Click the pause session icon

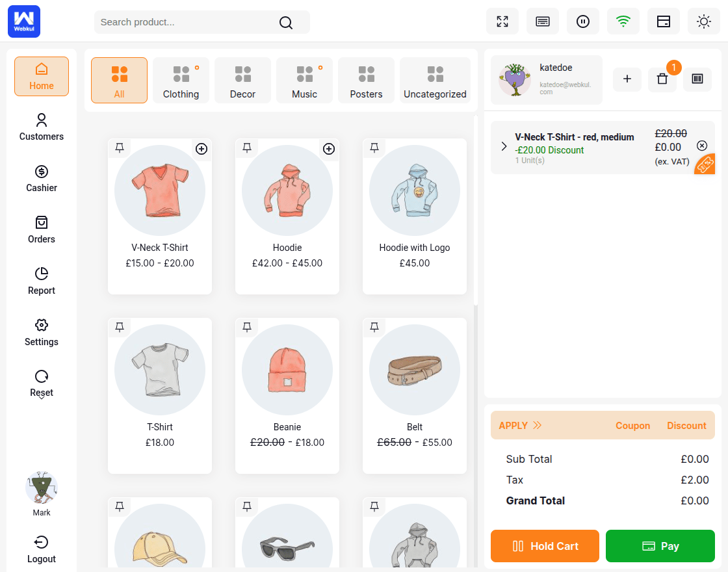click(583, 21)
